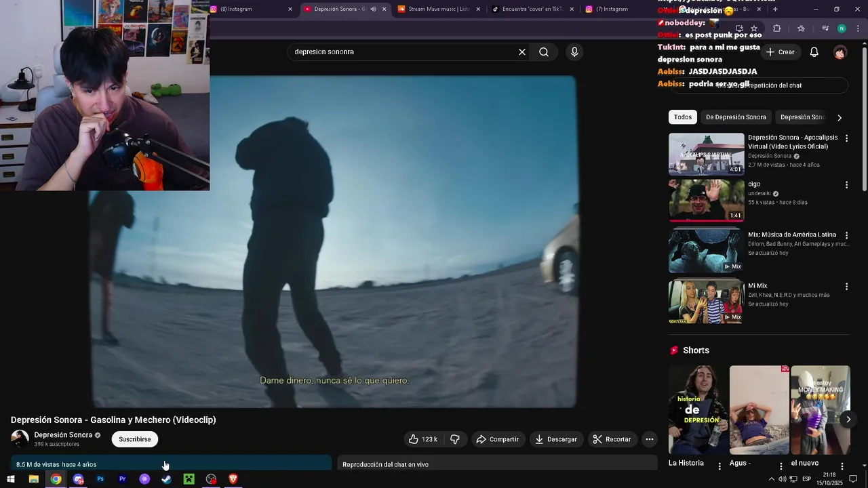Open options for Música de América Latina mix

point(846,235)
